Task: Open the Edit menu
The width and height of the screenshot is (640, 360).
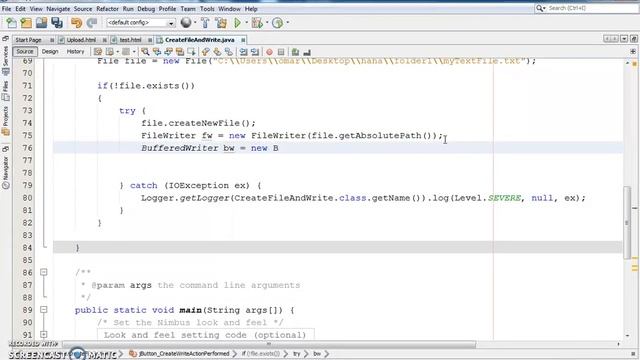Action: click(x=20, y=9)
